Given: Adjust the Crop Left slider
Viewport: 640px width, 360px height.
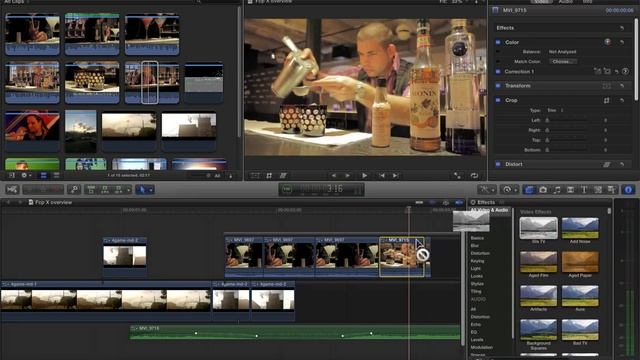Looking at the screenshot, I should [567, 120].
